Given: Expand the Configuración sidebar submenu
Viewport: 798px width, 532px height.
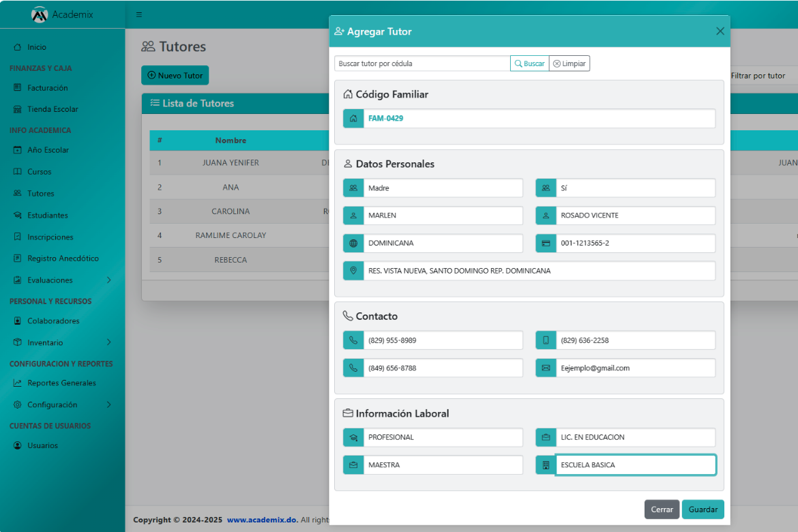Looking at the screenshot, I should (x=108, y=405).
